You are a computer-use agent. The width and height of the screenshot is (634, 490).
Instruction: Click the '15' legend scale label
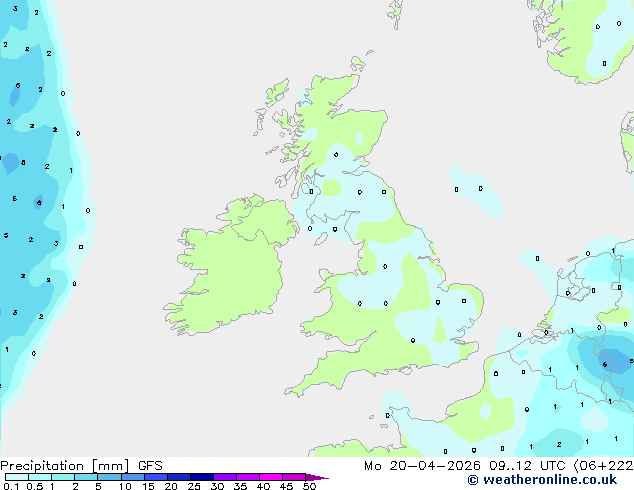[148, 486]
